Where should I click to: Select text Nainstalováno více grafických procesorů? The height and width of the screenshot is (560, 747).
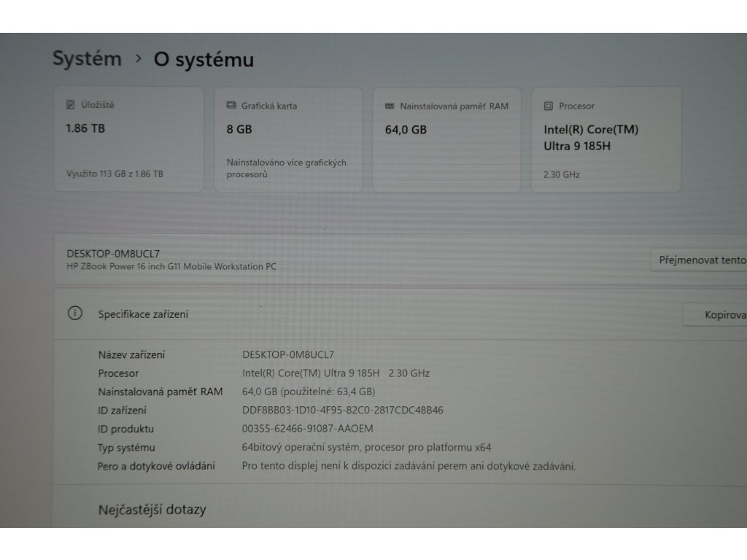[x=286, y=168]
